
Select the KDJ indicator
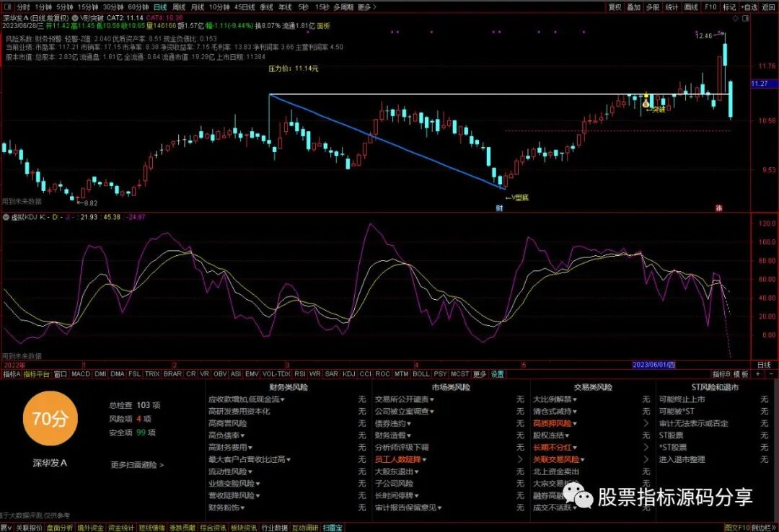tap(349, 374)
